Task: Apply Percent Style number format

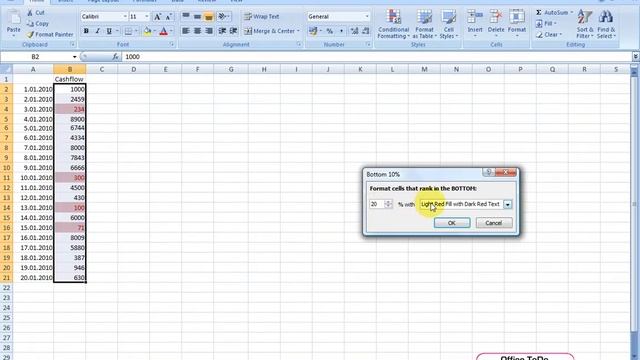Action: (329, 31)
